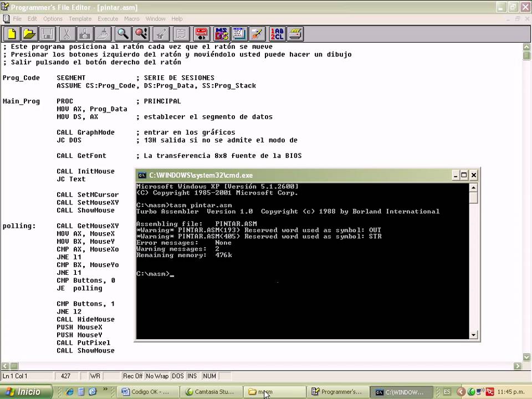Click the greyed document list toolbar icon
The height and width of the screenshot is (399, 532).
[181, 34]
